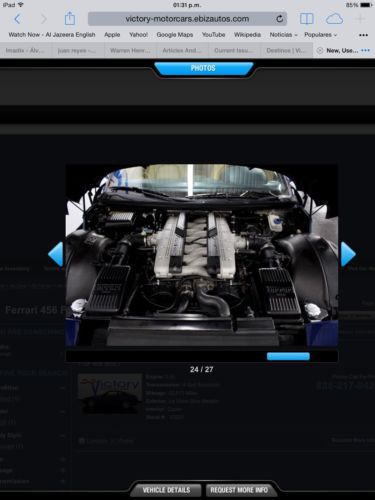
Task: Open the favorites bar overflow dots
Action: click(x=364, y=35)
